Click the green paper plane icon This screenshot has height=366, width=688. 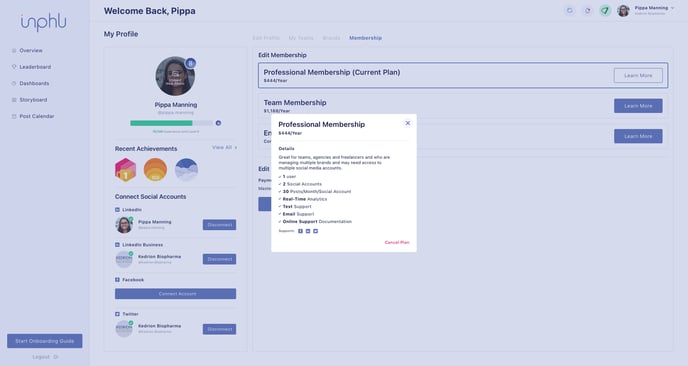(605, 11)
